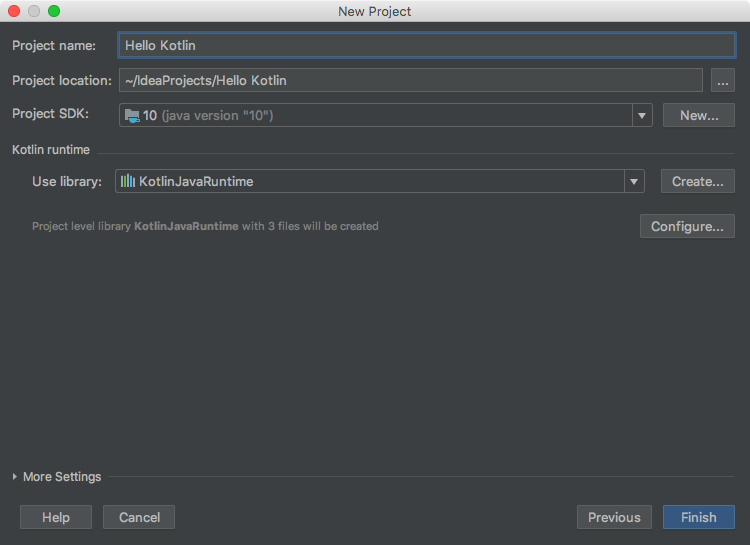Click the JDK folder icon in Project SDK
Image resolution: width=750 pixels, height=545 pixels.
click(x=132, y=115)
